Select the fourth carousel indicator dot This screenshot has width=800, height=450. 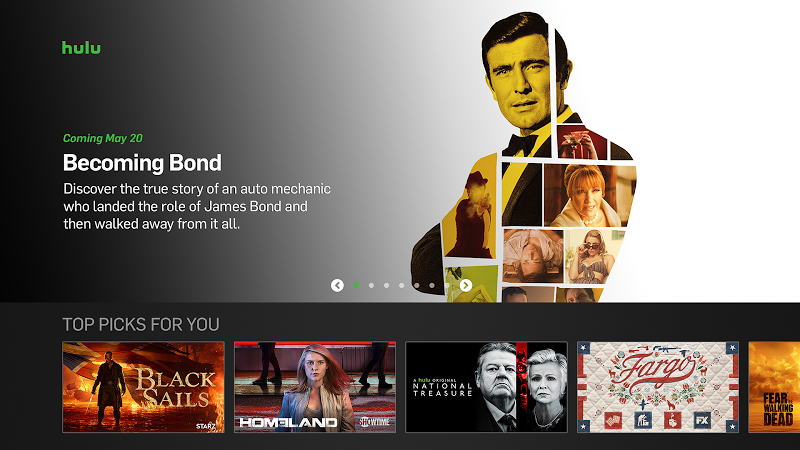402,285
